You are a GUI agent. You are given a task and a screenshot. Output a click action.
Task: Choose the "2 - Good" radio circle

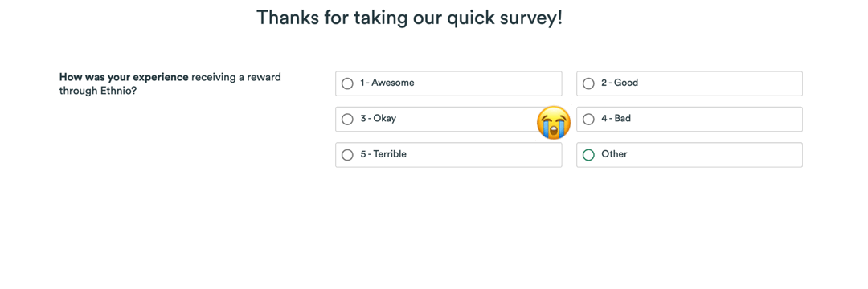coord(588,83)
